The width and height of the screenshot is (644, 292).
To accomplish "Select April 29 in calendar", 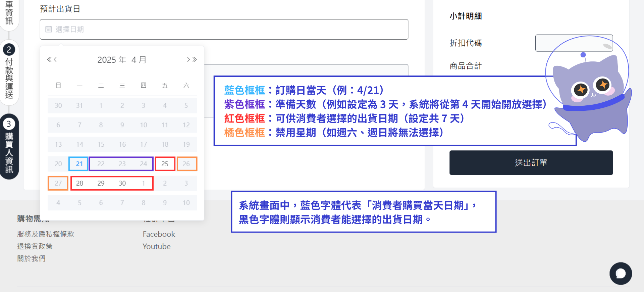I will [x=101, y=183].
